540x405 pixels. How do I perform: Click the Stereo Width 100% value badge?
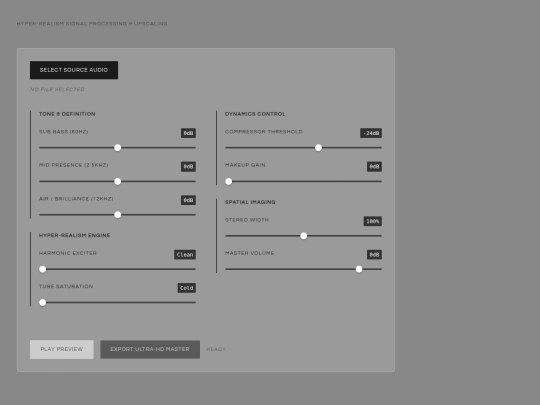point(373,221)
